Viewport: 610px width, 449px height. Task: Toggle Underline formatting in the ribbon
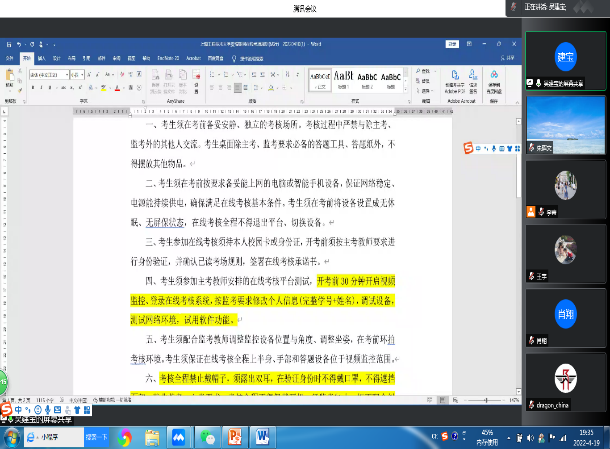49,86
